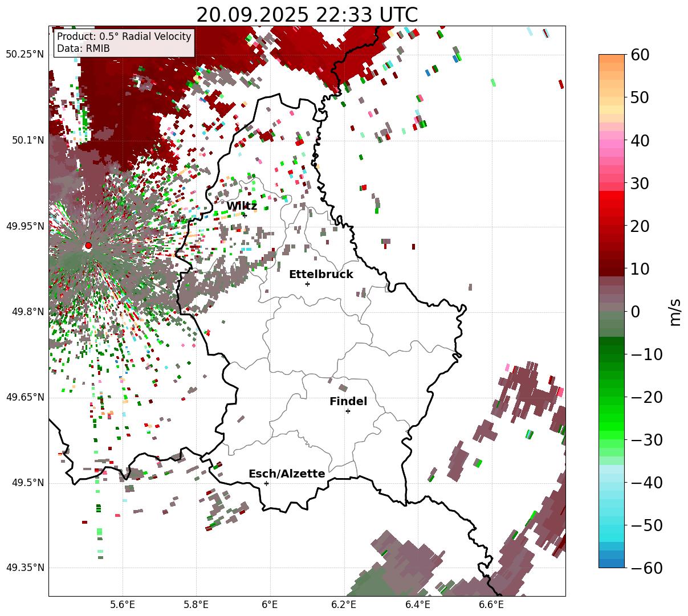Click the Findel station cross marker
688x616 pixels.
pos(348,411)
